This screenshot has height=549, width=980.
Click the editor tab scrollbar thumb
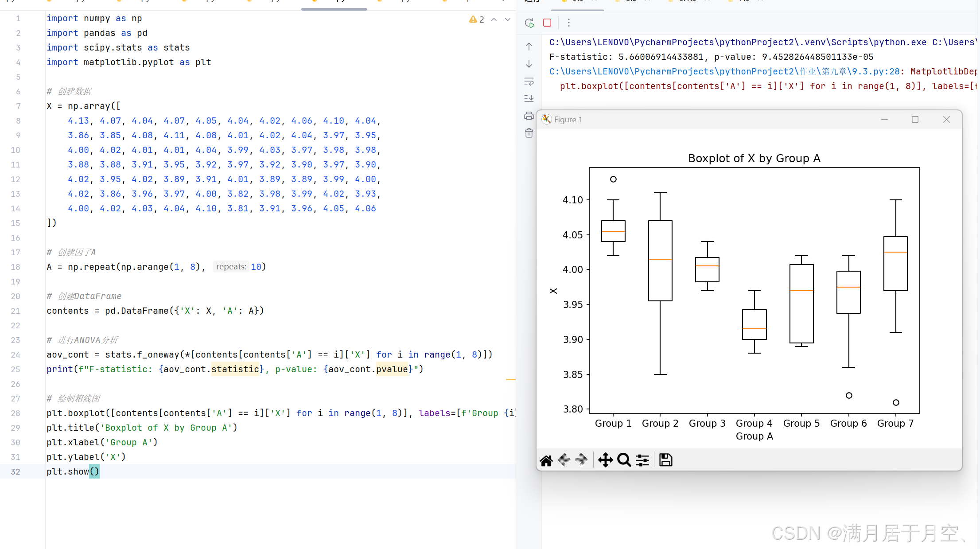(334, 9)
